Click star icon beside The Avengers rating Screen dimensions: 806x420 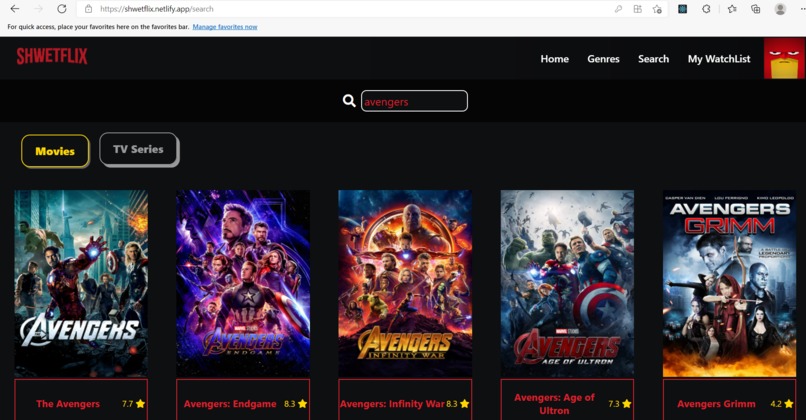[140, 404]
